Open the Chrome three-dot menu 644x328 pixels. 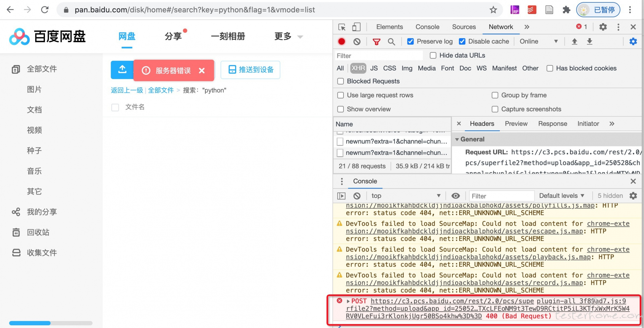630,10
